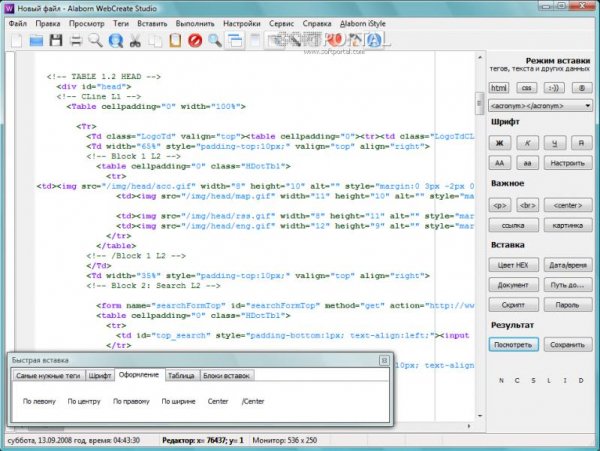Convert to uppercase with AA button

[x=499, y=163]
